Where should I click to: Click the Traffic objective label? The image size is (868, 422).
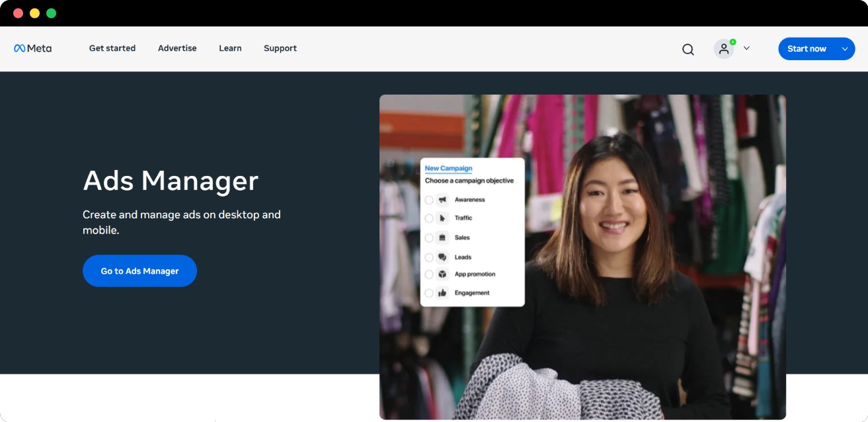(x=463, y=218)
